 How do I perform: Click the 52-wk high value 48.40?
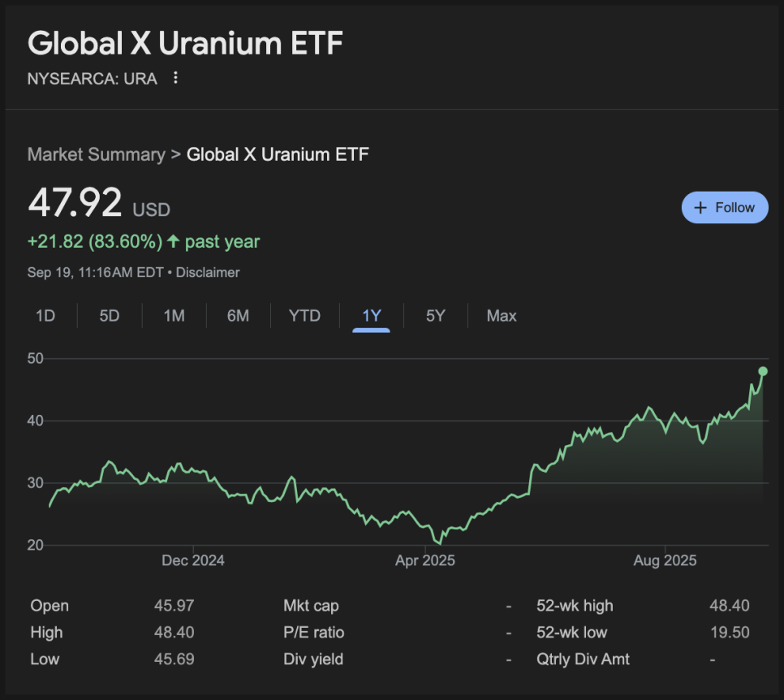[x=730, y=606]
